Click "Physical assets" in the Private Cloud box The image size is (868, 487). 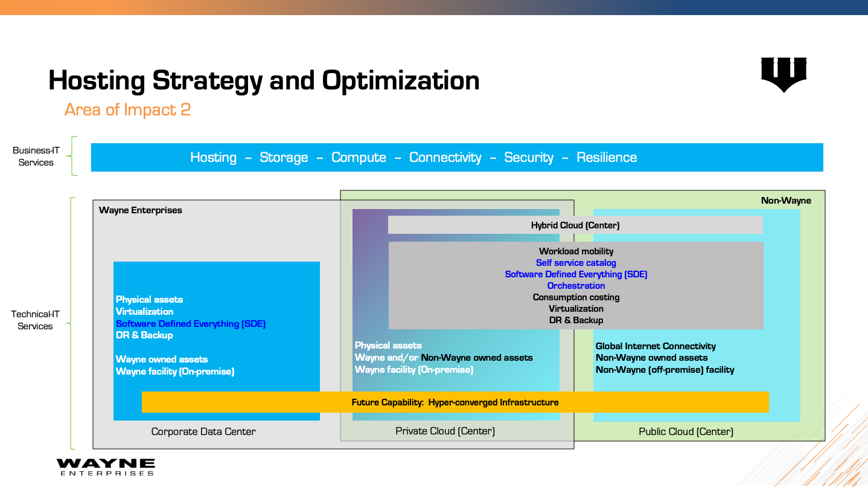[x=388, y=346]
